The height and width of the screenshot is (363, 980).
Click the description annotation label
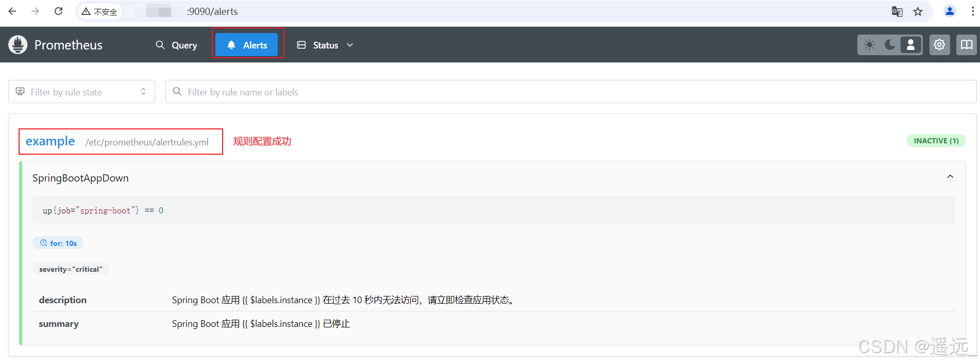pos(63,300)
